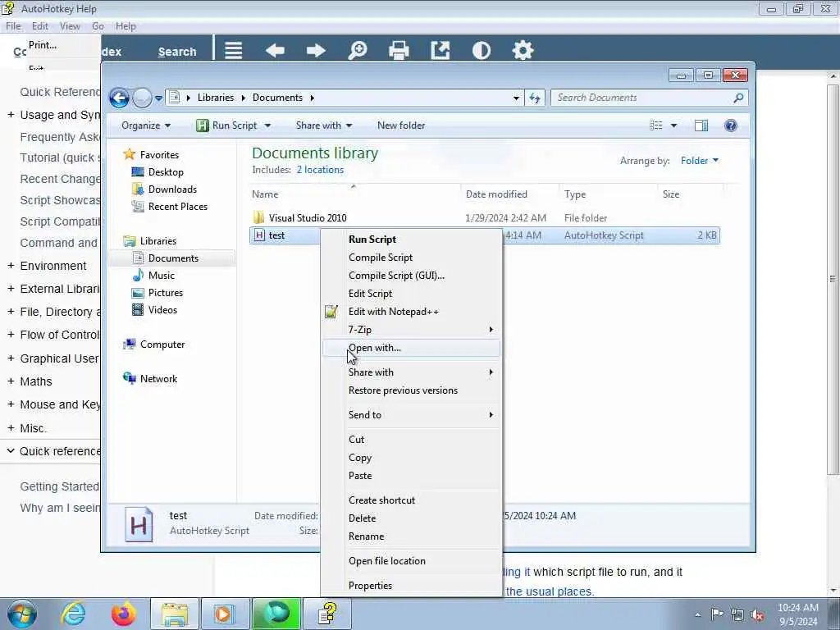Open the address bar history dropdown arrow

tap(516, 98)
